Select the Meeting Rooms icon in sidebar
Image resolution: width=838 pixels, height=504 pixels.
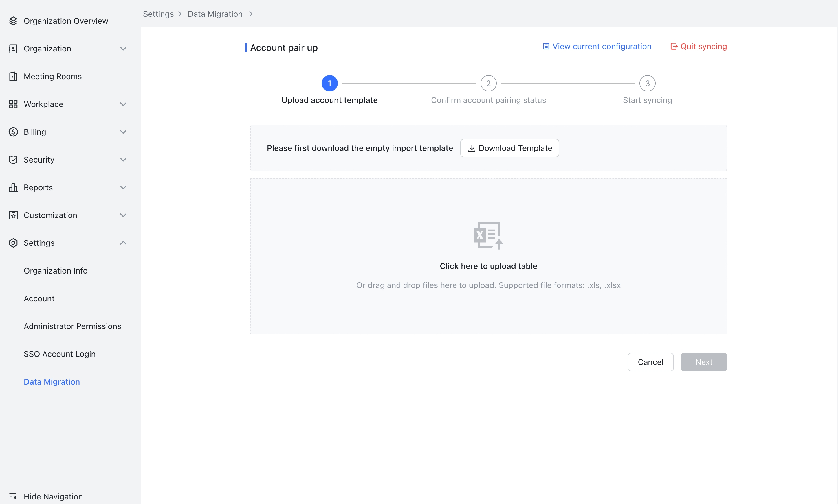[13, 76]
